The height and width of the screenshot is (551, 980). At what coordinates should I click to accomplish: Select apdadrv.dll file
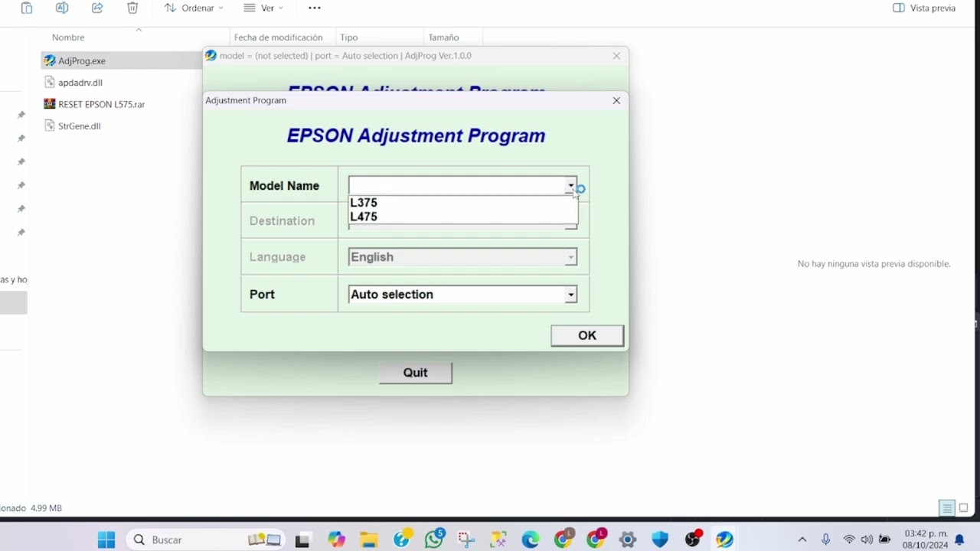pyautogui.click(x=80, y=83)
